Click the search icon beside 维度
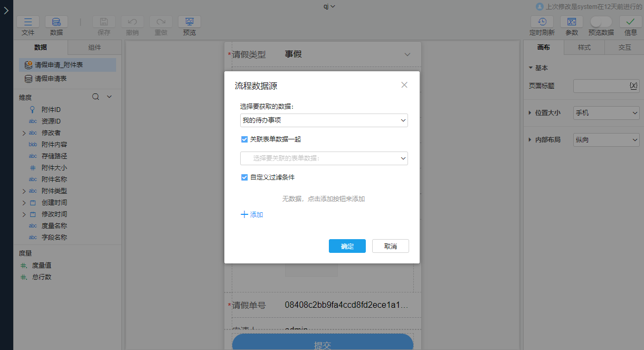The image size is (644, 350). (96, 97)
